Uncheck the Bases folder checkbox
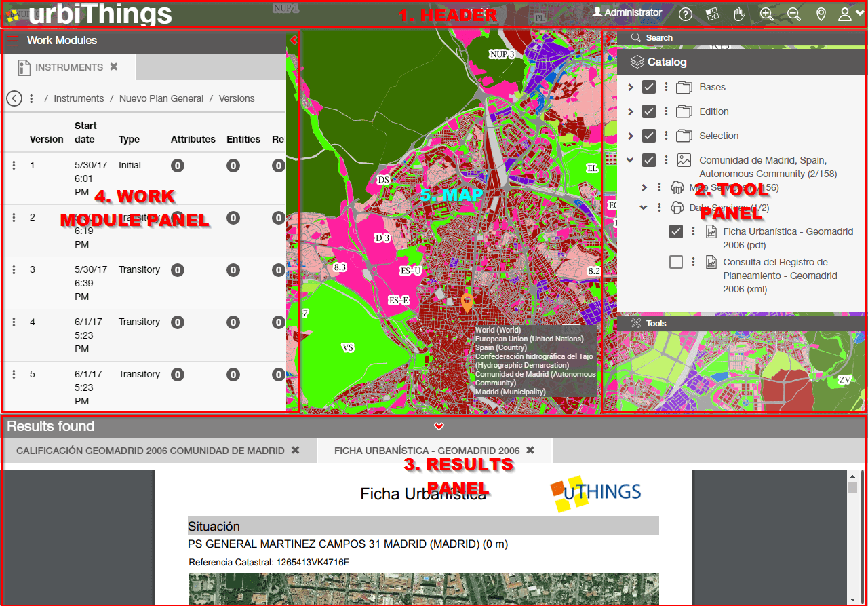Image resolution: width=868 pixels, height=606 pixels. [x=649, y=87]
